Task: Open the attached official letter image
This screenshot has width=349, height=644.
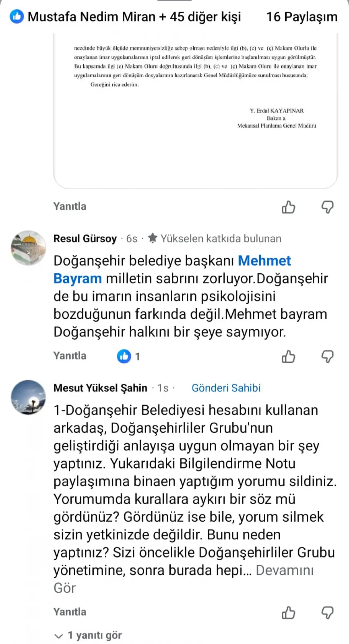Action: (195, 109)
